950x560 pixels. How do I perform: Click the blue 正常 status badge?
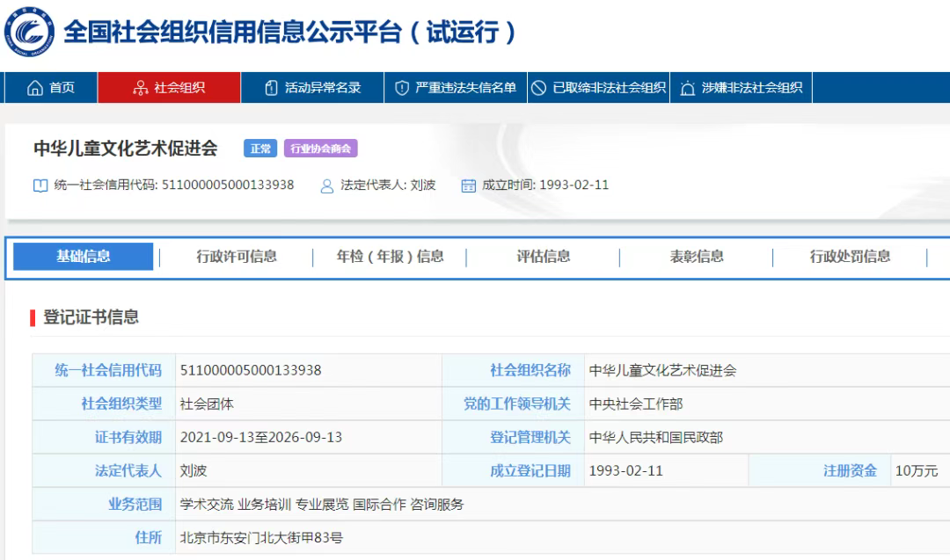(260, 149)
